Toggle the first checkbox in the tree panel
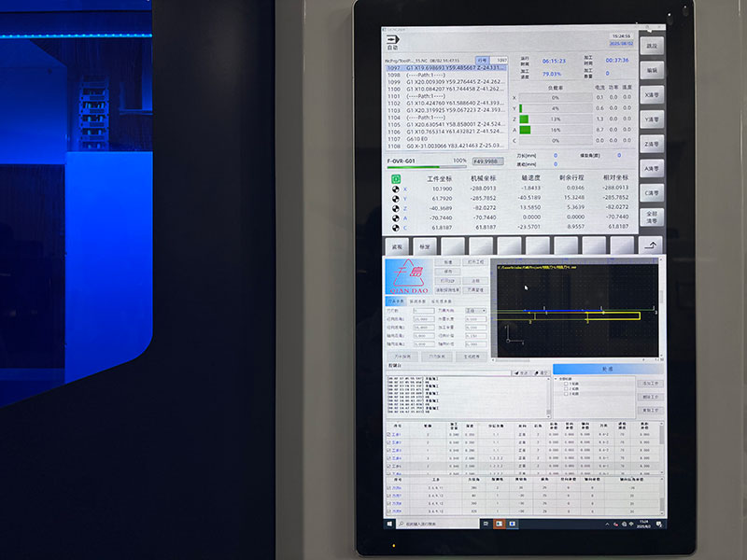 point(566,384)
